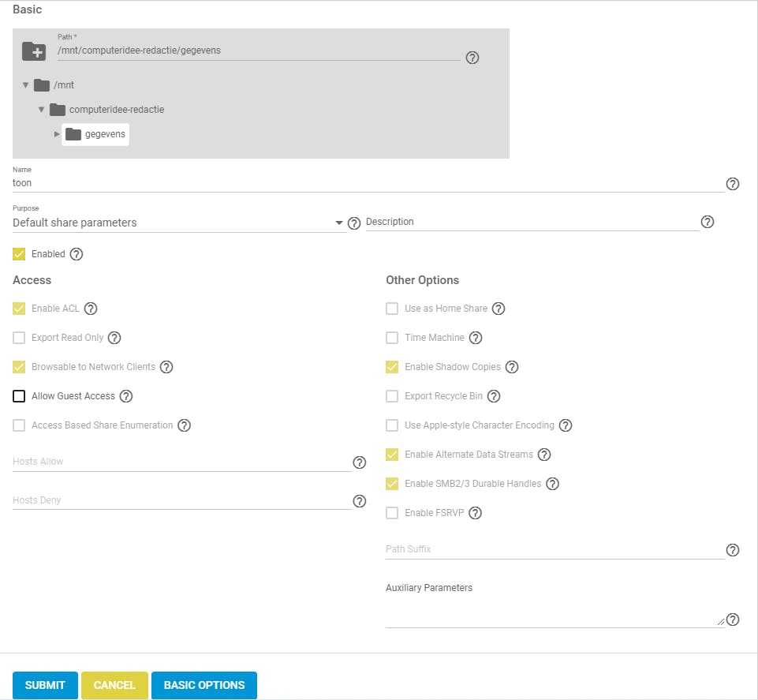
Task: Click help icon for Auxiliary Parameters
Action: pyautogui.click(x=732, y=620)
